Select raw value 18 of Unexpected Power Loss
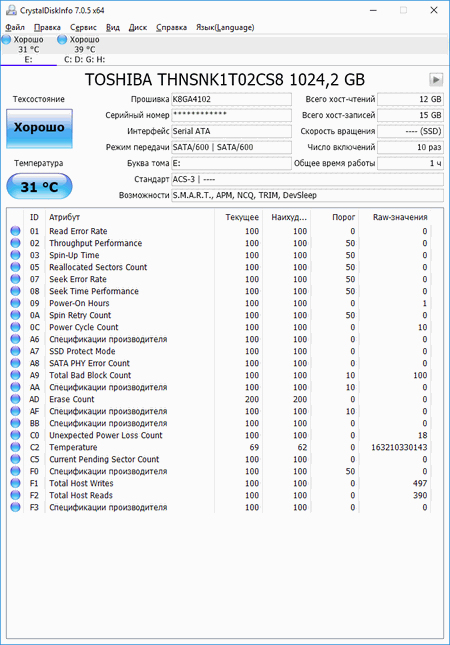Image resolution: width=450 pixels, height=645 pixels. pos(422,435)
